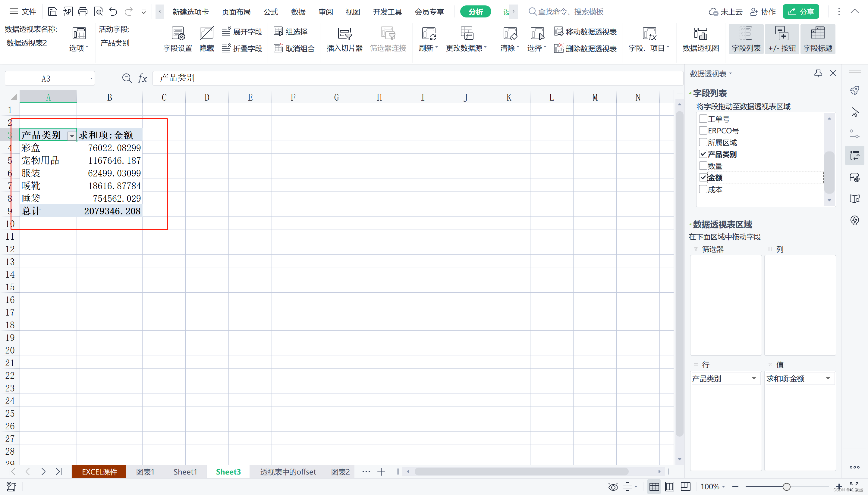Click the Print icon in quick toolbar
The width and height of the screenshot is (868, 495).
coord(83,11)
